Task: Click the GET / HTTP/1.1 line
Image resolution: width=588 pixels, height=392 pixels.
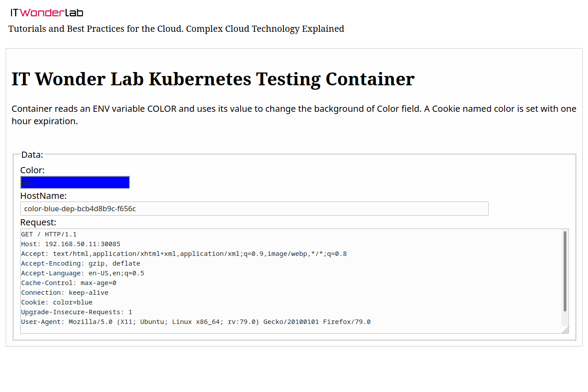Action: coord(49,234)
